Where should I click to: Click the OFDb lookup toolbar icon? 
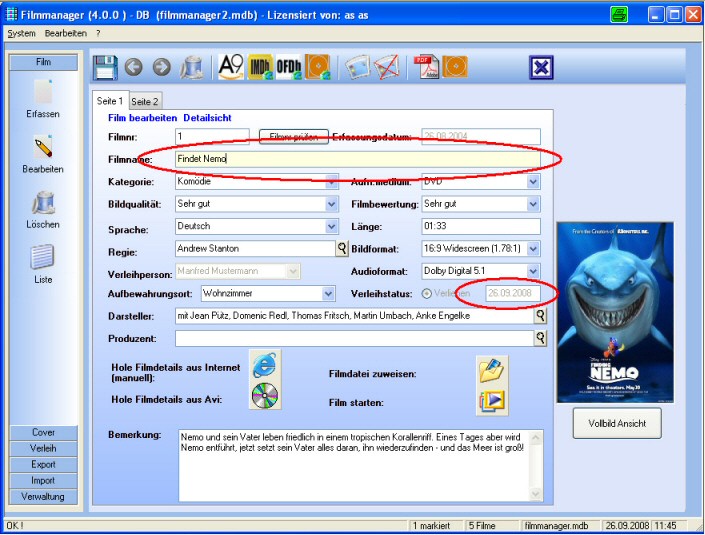[290, 67]
